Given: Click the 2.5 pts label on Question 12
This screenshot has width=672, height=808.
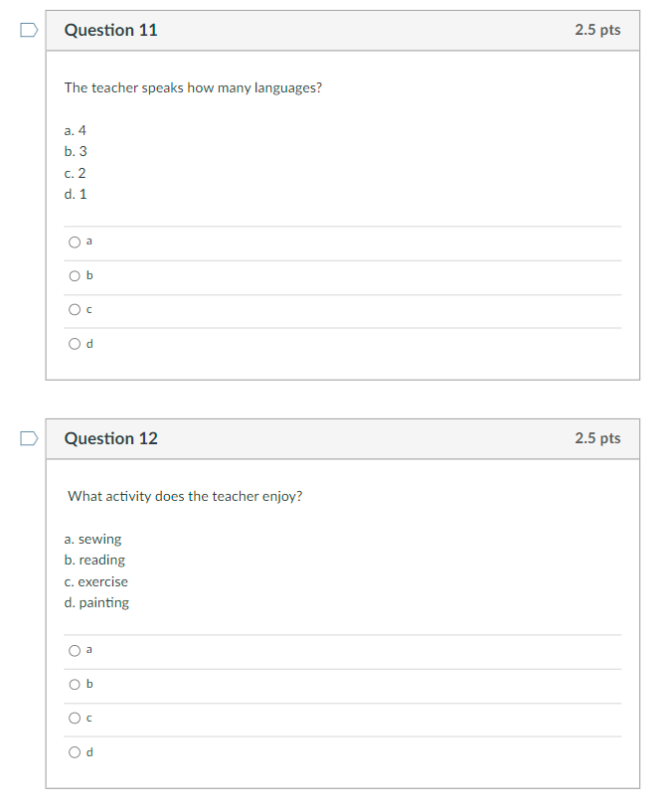Looking at the screenshot, I should tap(596, 438).
